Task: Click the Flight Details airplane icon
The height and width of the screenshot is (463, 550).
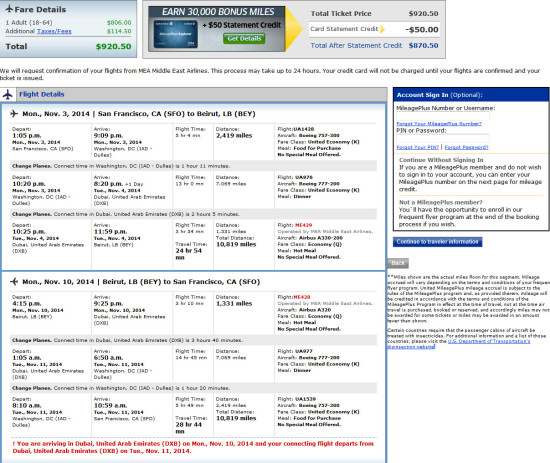Action: tap(7, 94)
